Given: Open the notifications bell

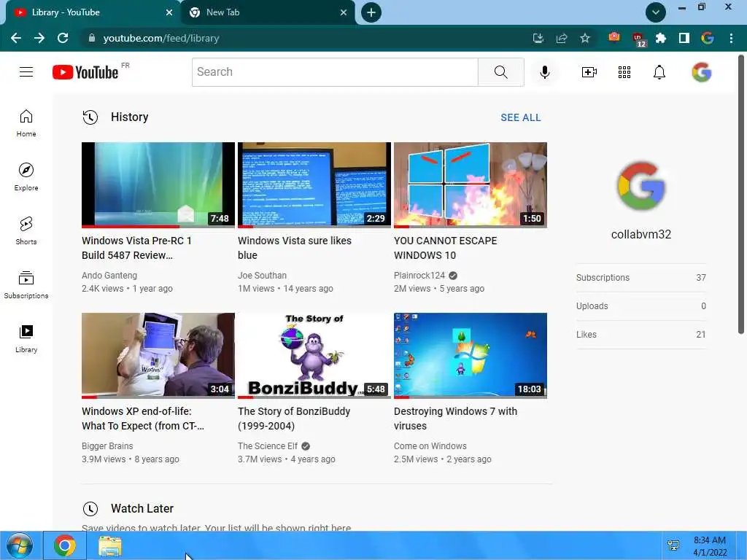Looking at the screenshot, I should [x=659, y=72].
